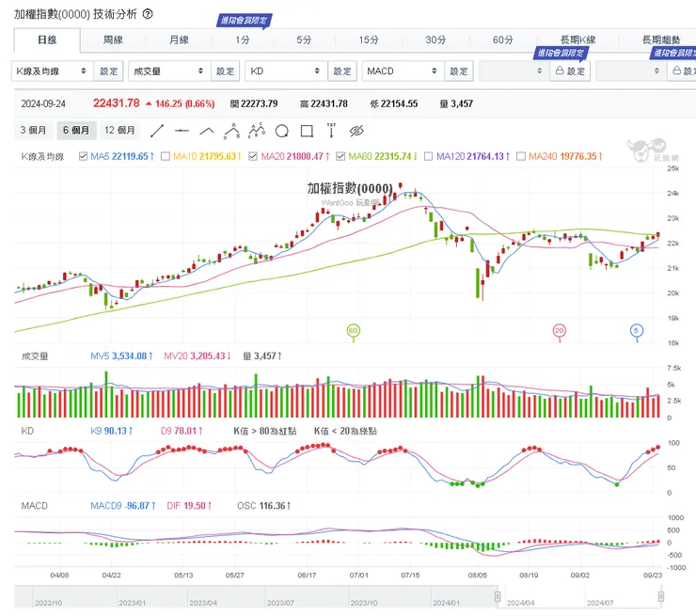Hide drawings with the eye-slash icon
The width and height of the screenshot is (696, 616).
pyautogui.click(x=356, y=131)
